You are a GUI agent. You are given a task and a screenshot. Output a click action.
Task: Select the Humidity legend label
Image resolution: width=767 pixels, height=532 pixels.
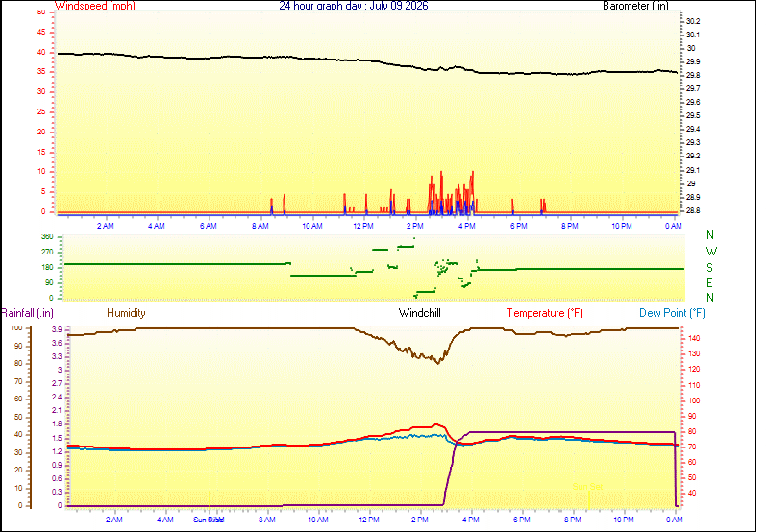(126, 313)
